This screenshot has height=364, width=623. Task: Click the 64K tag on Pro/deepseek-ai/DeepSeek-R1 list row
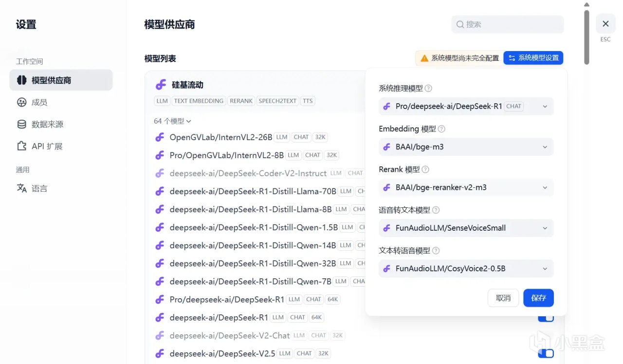point(332,299)
